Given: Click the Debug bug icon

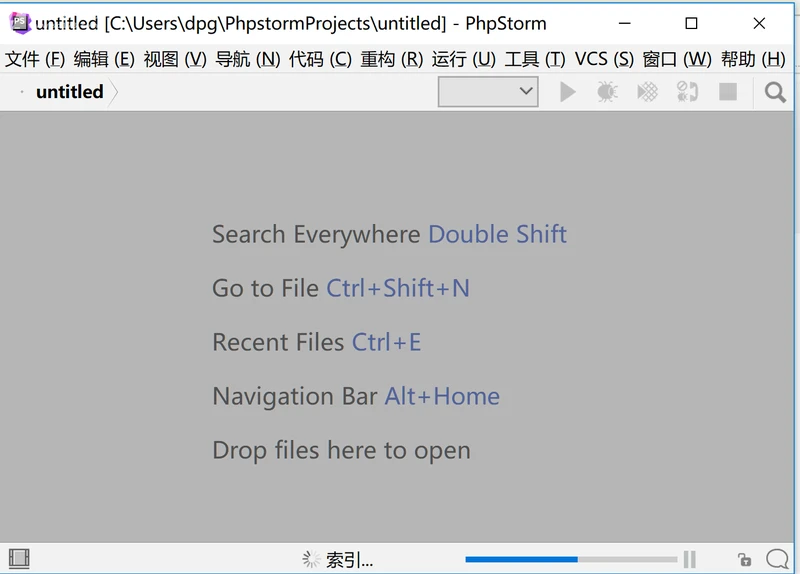Looking at the screenshot, I should click(607, 92).
